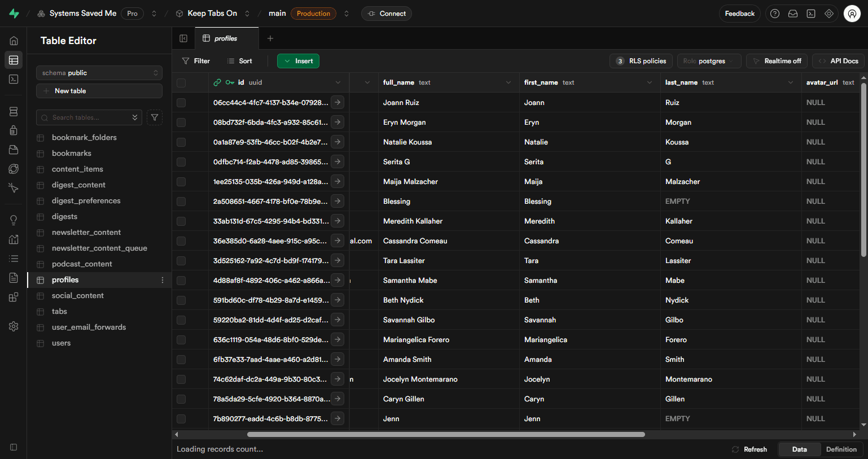Open the Logs list icon
868x459 pixels.
tap(14, 259)
